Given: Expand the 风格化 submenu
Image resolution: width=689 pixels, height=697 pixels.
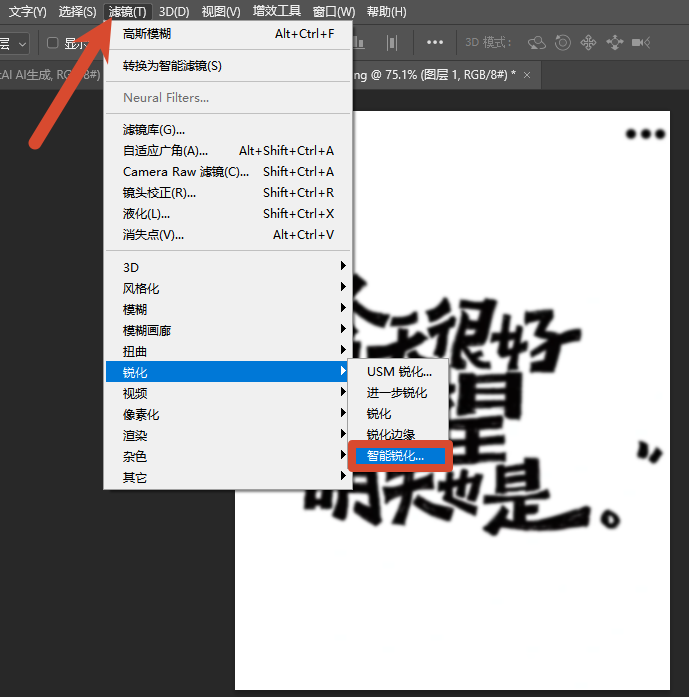Looking at the screenshot, I should (x=228, y=288).
